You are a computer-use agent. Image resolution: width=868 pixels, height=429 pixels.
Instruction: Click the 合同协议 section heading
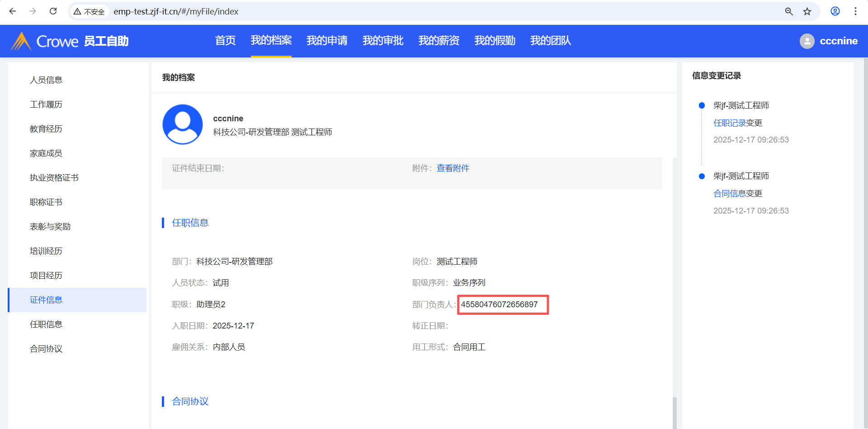click(x=190, y=401)
